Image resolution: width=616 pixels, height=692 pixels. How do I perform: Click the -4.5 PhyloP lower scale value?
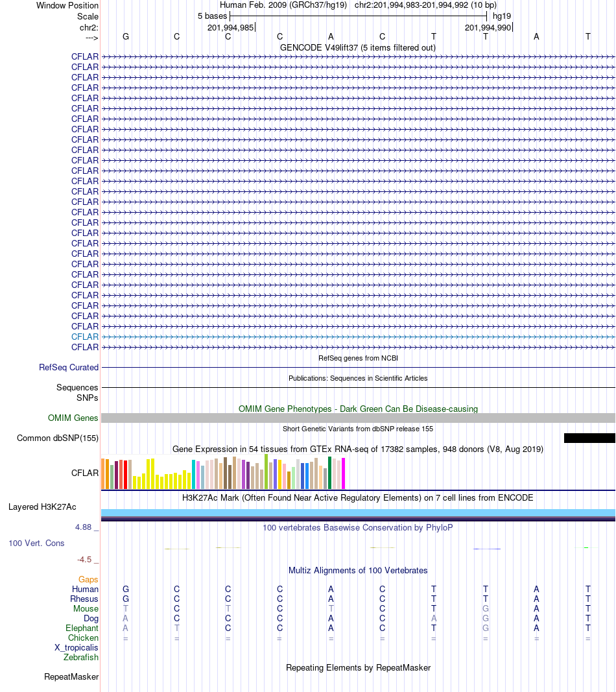[x=84, y=560]
